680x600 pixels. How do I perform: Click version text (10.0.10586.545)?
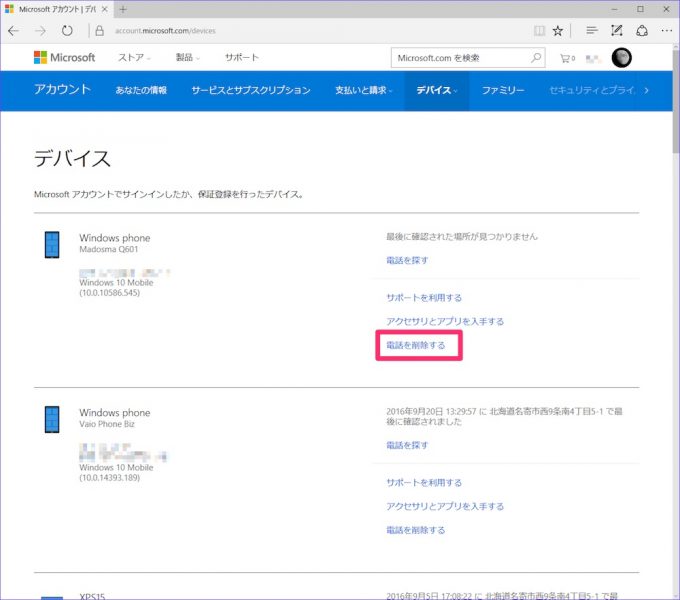[x=109, y=293]
